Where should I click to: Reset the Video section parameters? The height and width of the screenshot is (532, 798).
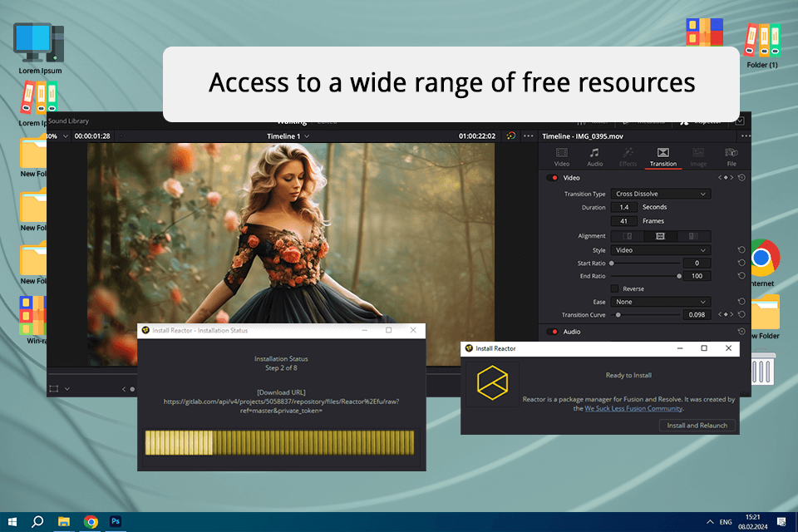pyautogui.click(x=741, y=178)
